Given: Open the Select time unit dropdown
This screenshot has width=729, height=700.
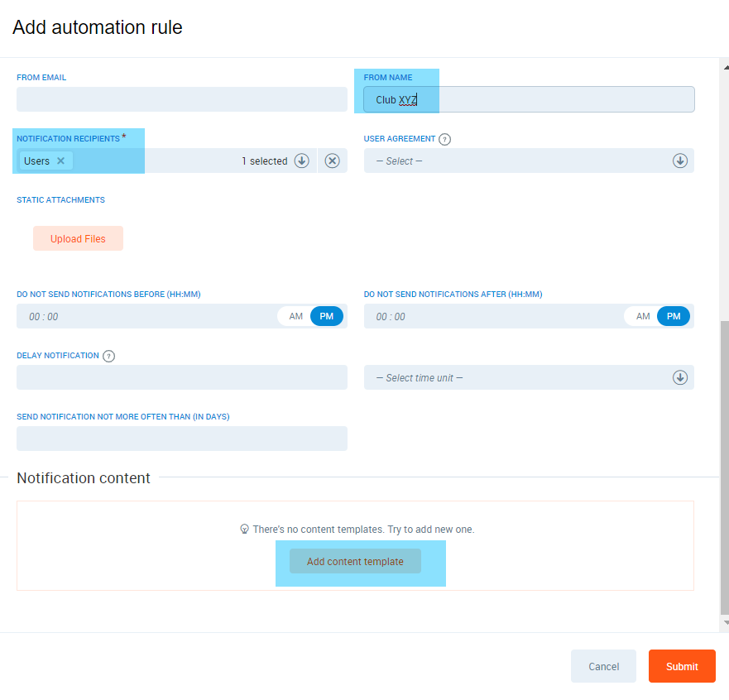Looking at the screenshot, I should coord(529,378).
